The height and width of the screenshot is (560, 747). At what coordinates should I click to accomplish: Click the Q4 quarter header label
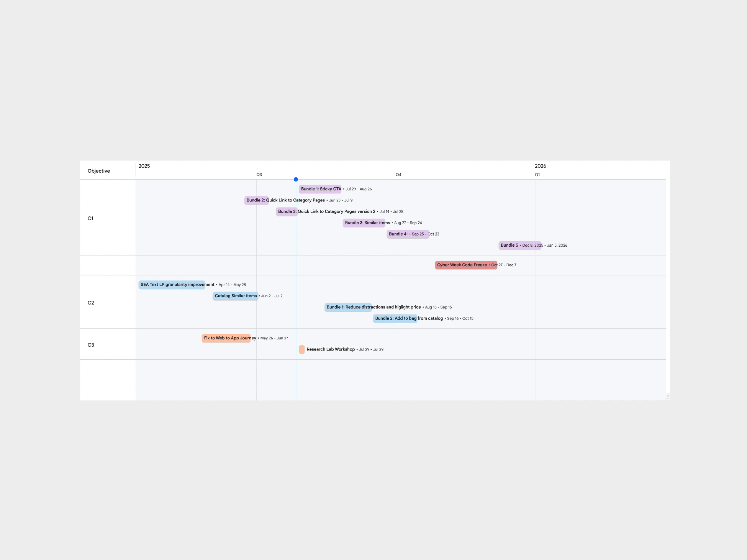tap(398, 175)
